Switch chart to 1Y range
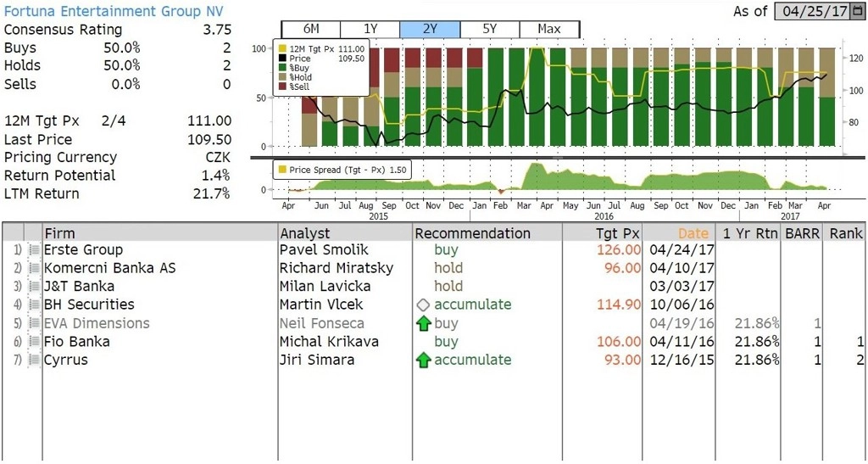 coord(370,29)
